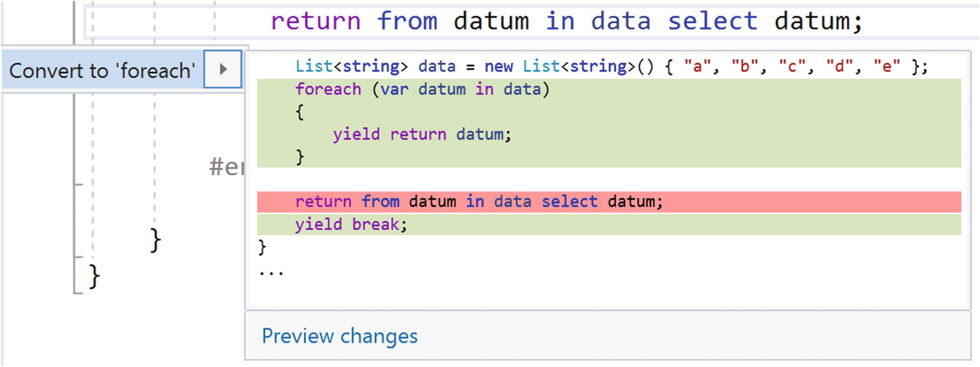Click the "e" string literal in the preview
980x367 pixels.
point(887,66)
